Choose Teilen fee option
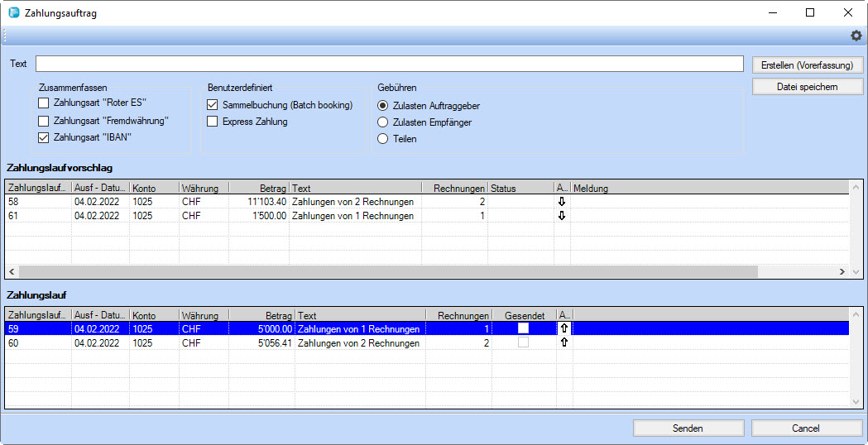Screen dimensions: 868x445 [x=382, y=139]
